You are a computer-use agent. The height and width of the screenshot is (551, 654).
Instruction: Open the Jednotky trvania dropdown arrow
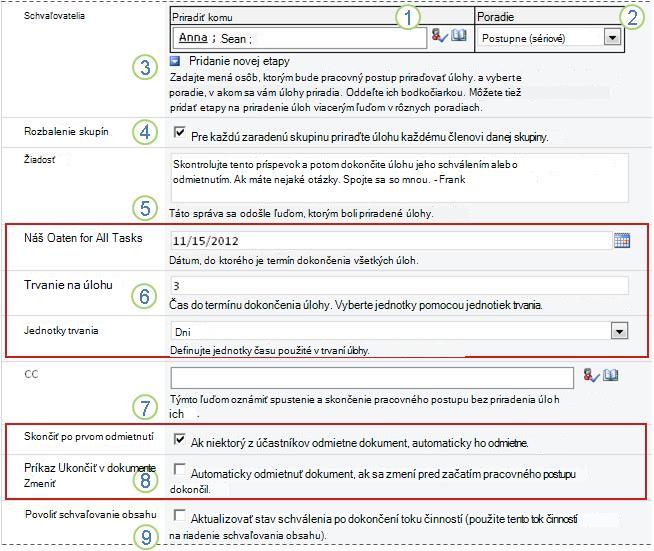(619, 331)
